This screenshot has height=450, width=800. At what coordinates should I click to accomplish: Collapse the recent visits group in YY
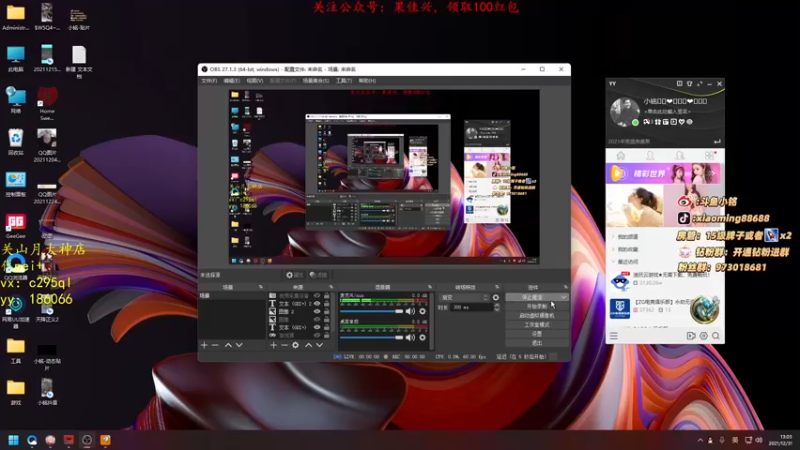pos(613,262)
